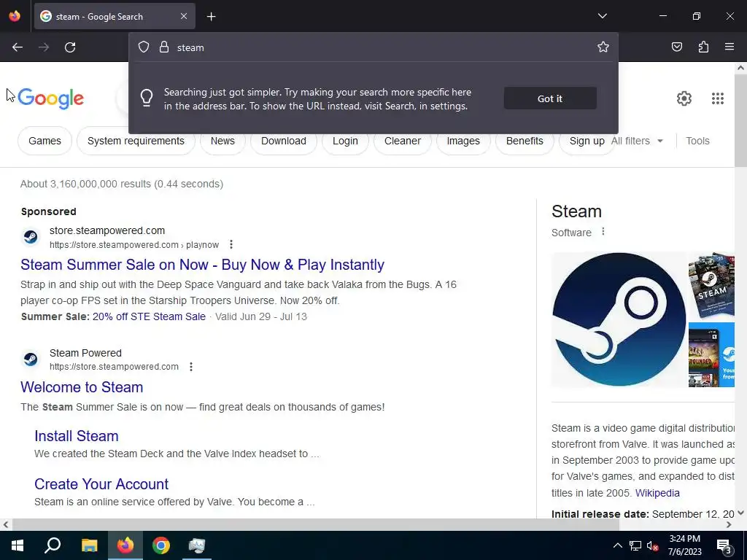Click Steam favicon beside Steam Powered result

pos(31,359)
